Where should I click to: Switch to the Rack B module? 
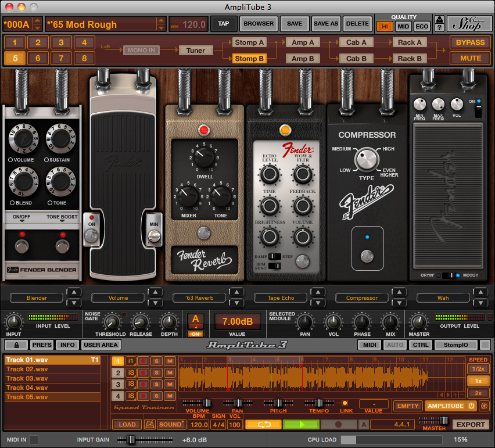click(x=410, y=58)
